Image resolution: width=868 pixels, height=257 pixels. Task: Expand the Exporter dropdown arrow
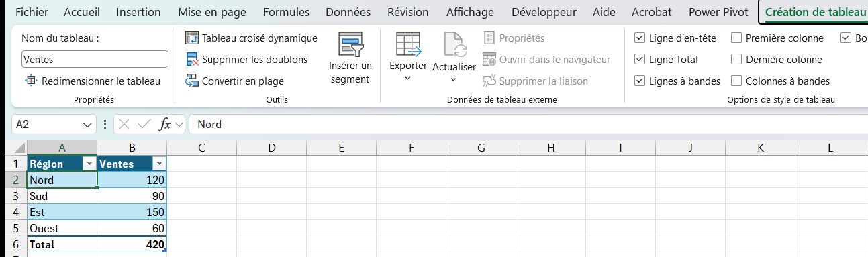(x=408, y=79)
